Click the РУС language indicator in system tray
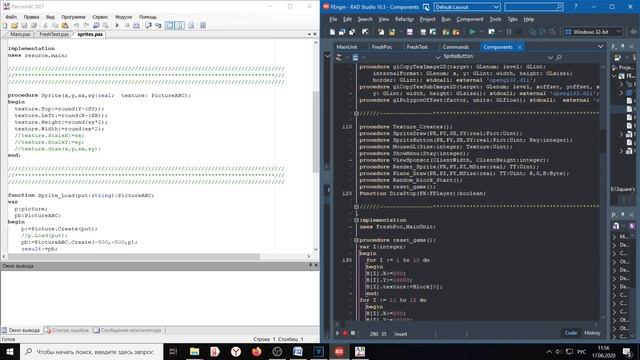Viewport: 640px width, 360px height. [582, 351]
